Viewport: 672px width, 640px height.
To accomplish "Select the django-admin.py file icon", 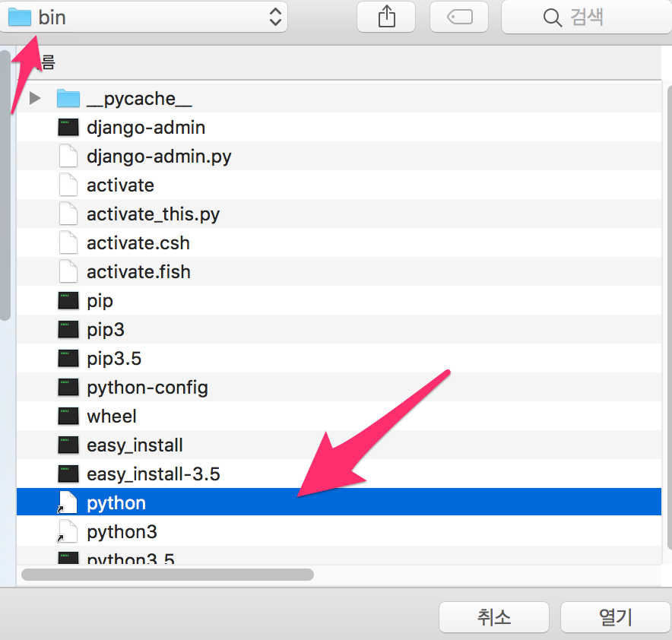I will [68, 156].
